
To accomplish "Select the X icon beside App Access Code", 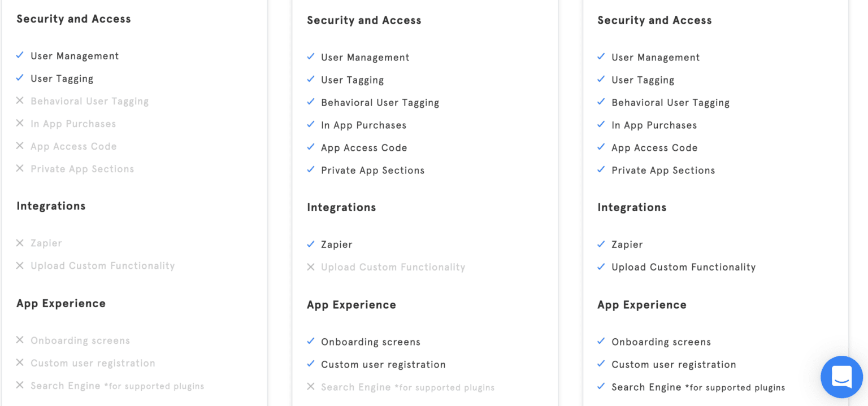I will (x=20, y=146).
